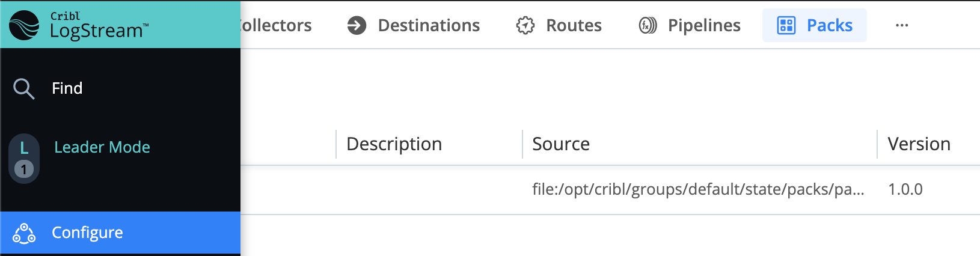Open the pack row with version 1.0.0
Screen dimensions: 980x256
click(610, 190)
